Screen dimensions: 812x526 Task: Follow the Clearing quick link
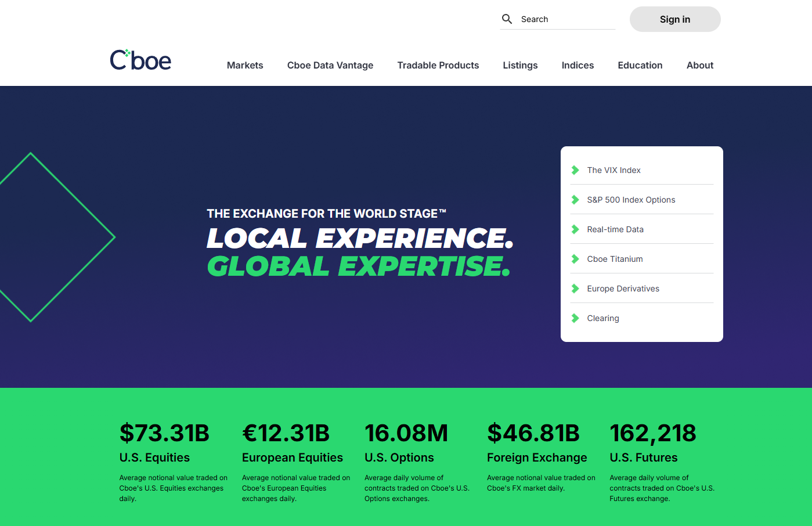(602, 318)
